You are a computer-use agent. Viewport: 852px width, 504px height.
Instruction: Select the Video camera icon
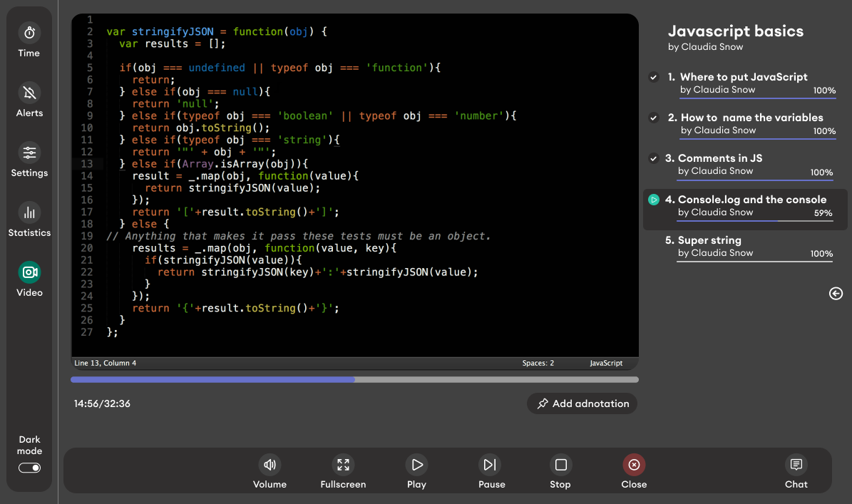coord(29,272)
